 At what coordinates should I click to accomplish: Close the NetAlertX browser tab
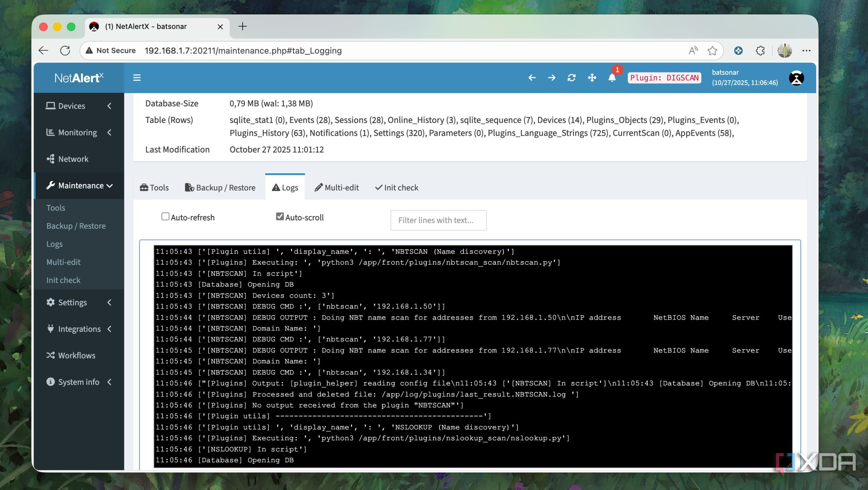220,27
